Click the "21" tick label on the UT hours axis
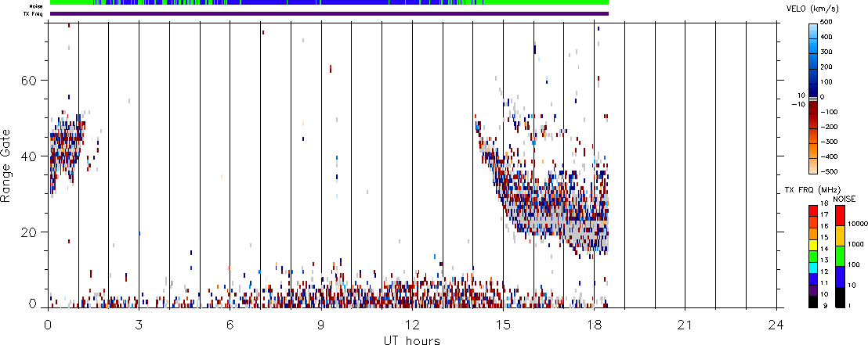 pos(685,324)
